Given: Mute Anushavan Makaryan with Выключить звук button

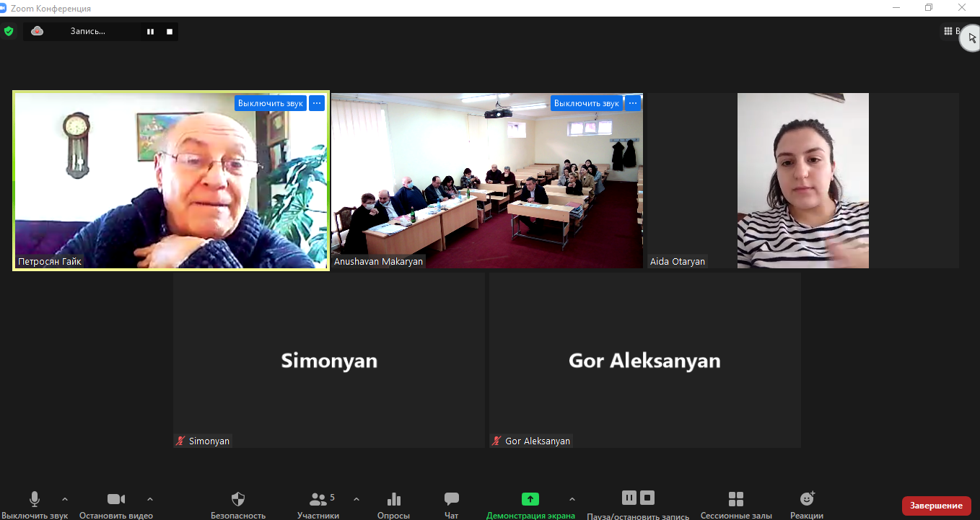Looking at the screenshot, I should point(586,103).
